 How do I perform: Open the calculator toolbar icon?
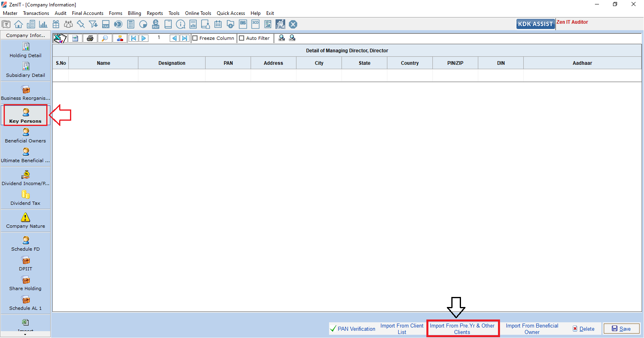pos(131,24)
